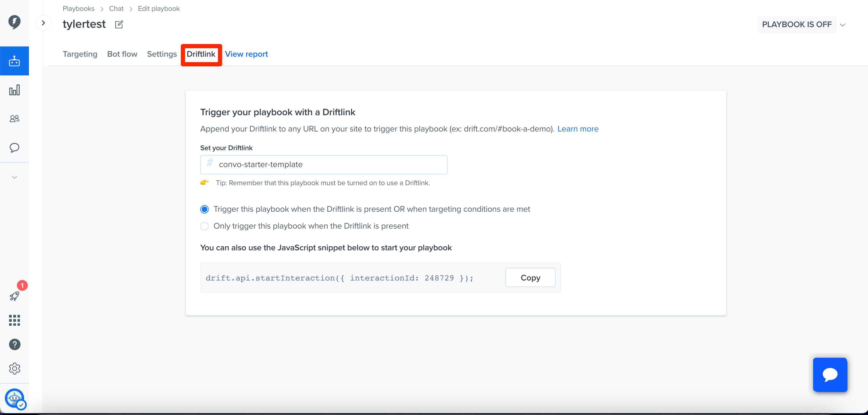Open the help question mark icon
Screen dimensions: 868x415
(x=14, y=344)
